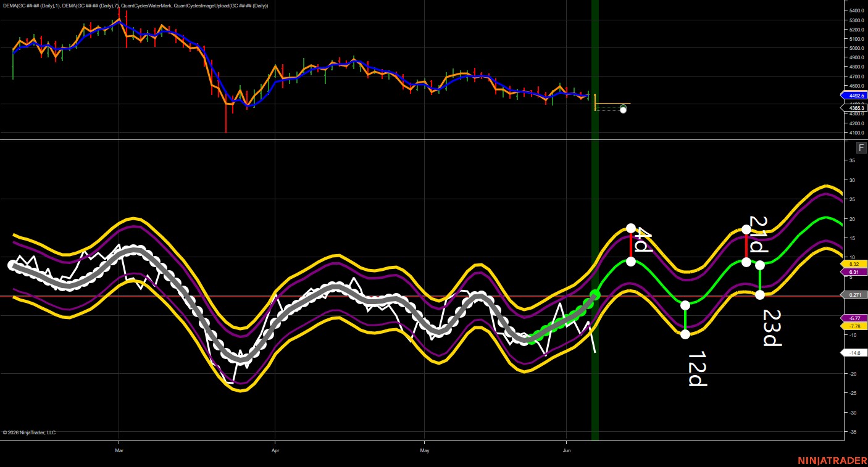Click the Apr date label
This screenshot has width=868, height=467.
[x=275, y=450]
